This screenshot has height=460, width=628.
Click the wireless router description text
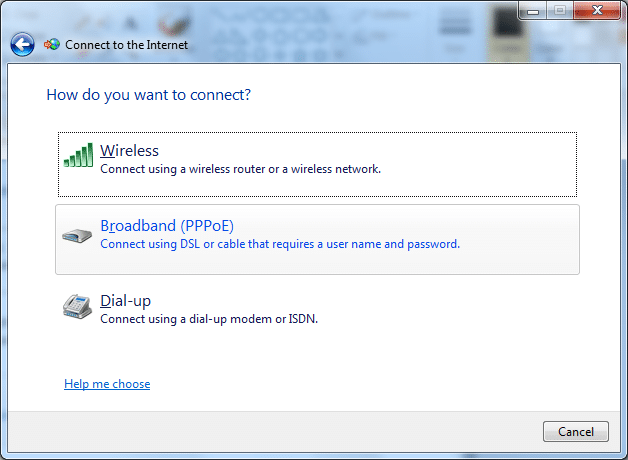pyautogui.click(x=240, y=169)
